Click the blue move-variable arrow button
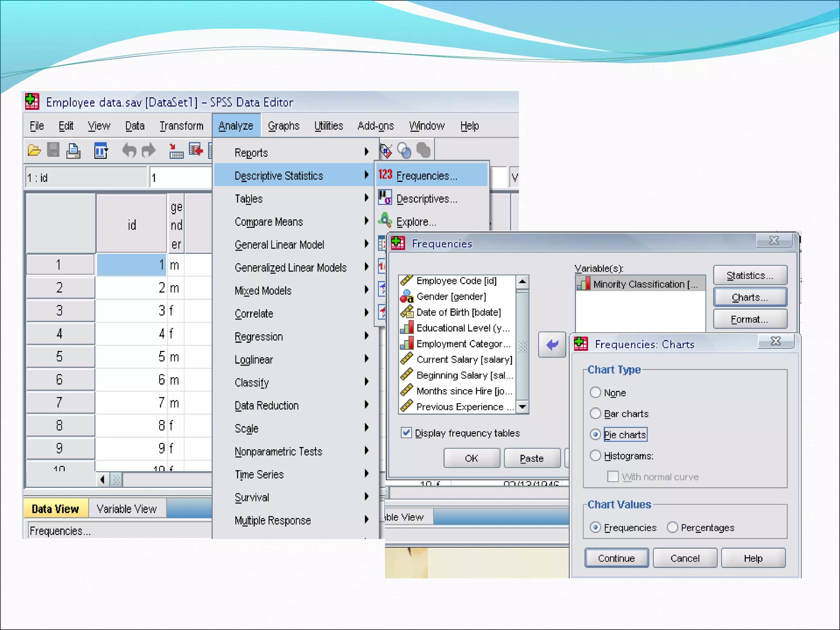The height and width of the screenshot is (630, 840). [552, 345]
